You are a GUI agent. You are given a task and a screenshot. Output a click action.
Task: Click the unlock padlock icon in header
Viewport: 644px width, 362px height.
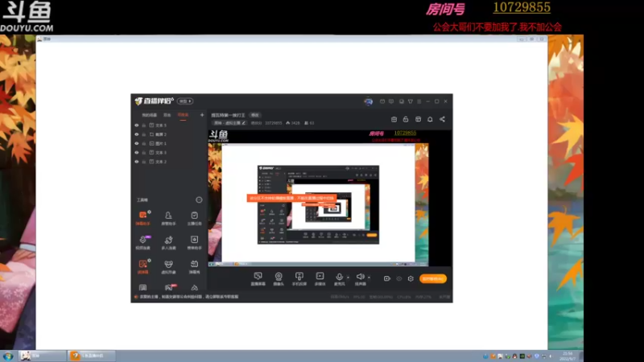coord(406,119)
